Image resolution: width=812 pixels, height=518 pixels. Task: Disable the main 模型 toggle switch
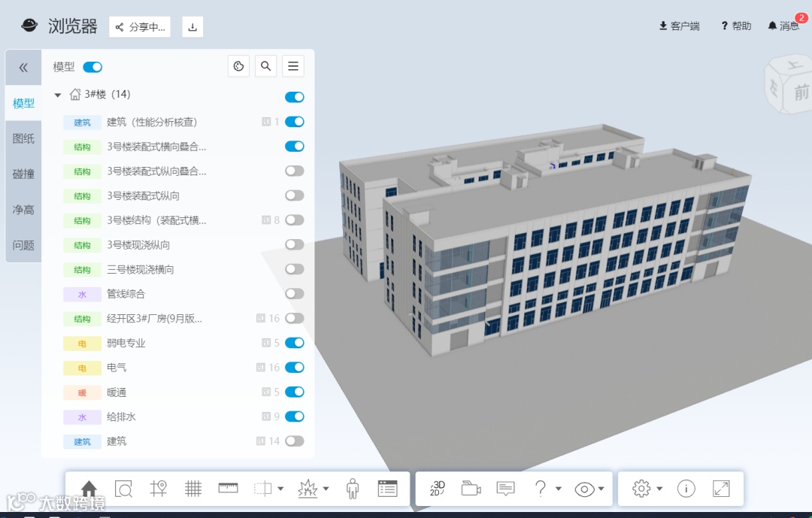click(x=92, y=67)
